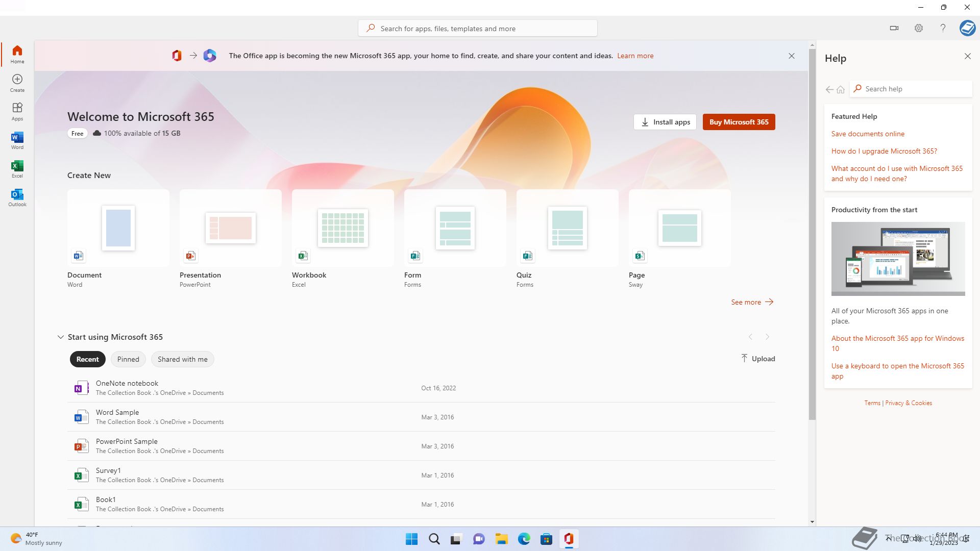Go to Help panel home

[x=841, y=89]
